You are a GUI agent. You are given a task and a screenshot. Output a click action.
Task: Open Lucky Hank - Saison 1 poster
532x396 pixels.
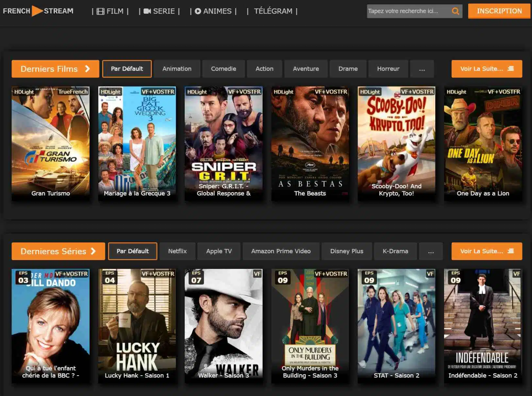[x=137, y=326]
